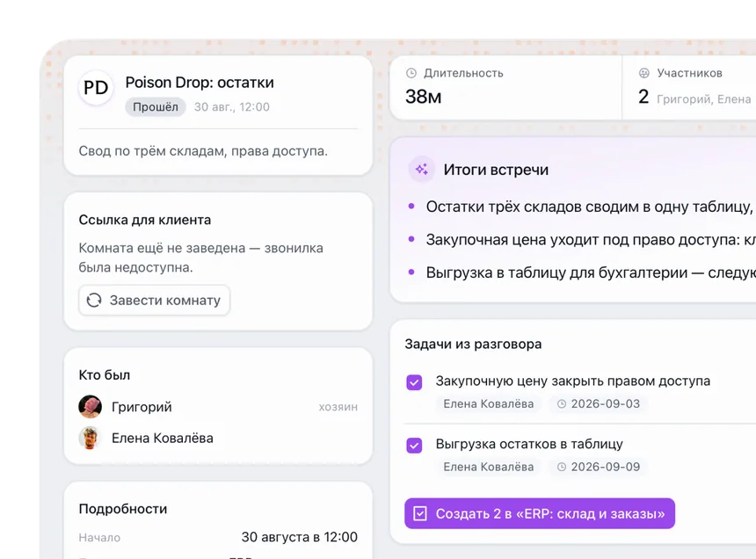Screen dimensions: 756x559
Task: Click the Елена Ковалёва tag under Выгрузка task
Action: coord(489,467)
